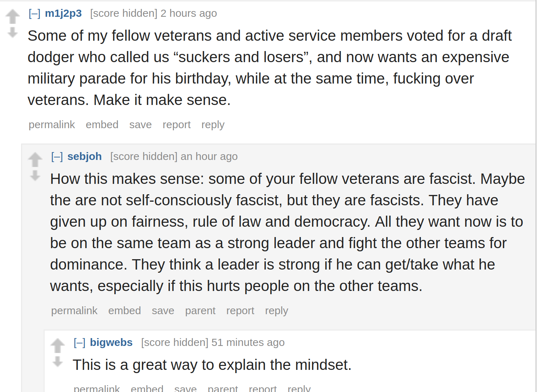Open permalink for m1j2p3's comment

(x=52, y=125)
